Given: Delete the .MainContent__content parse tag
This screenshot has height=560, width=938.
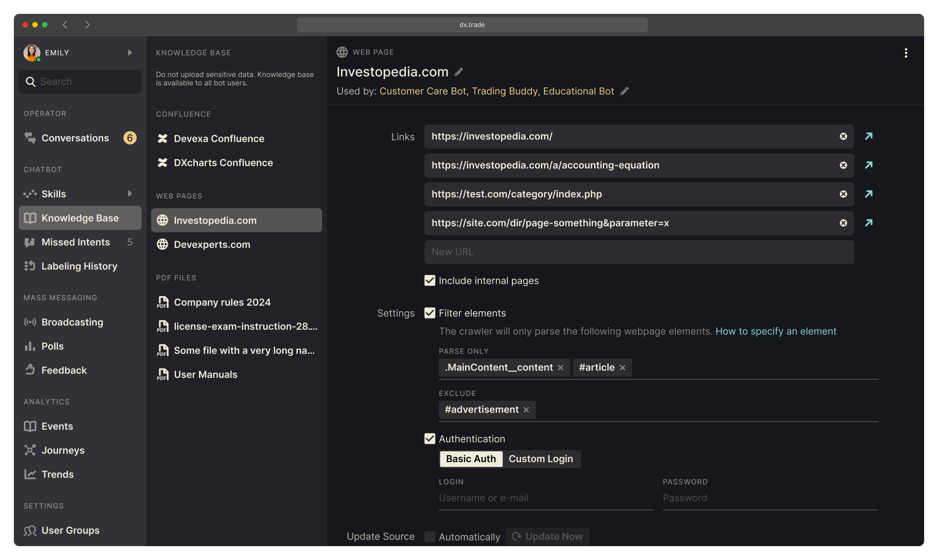Looking at the screenshot, I should [x=560, y=368].
